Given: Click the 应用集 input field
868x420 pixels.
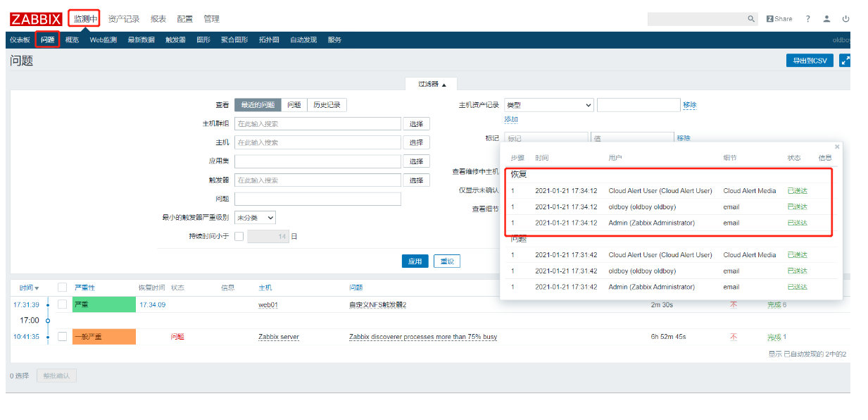Looking at the screenshot, I should (317, 161).
